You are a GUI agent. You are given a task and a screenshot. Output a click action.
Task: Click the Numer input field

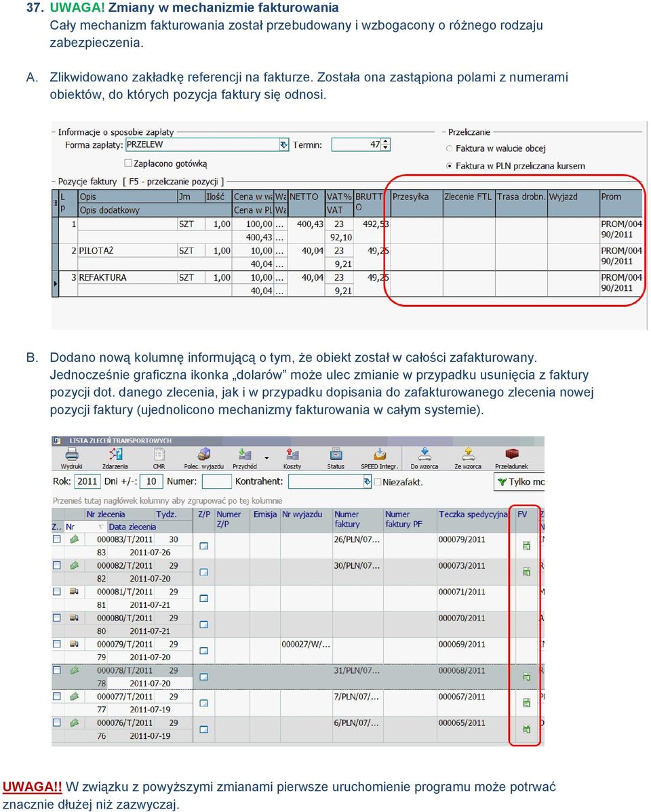click(216, 482)
